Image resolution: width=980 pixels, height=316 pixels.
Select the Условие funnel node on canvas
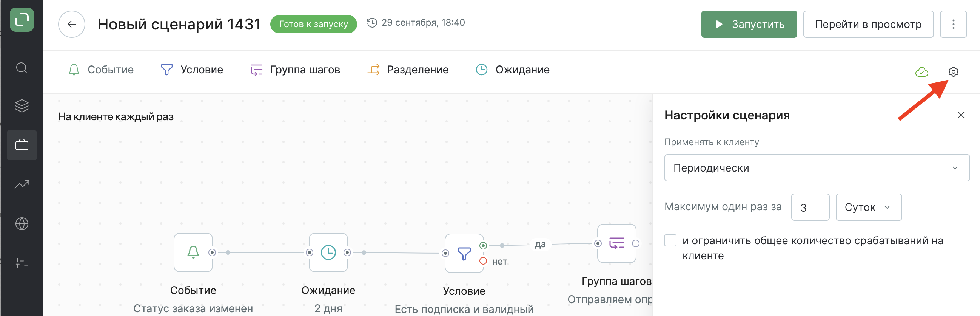coord(464,253)
